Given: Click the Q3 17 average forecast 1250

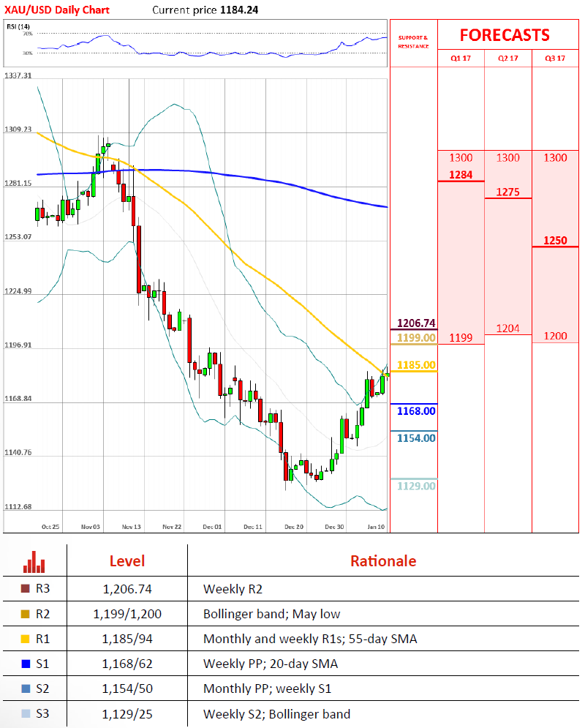Looking at the screenshot, I should [555, 240].
